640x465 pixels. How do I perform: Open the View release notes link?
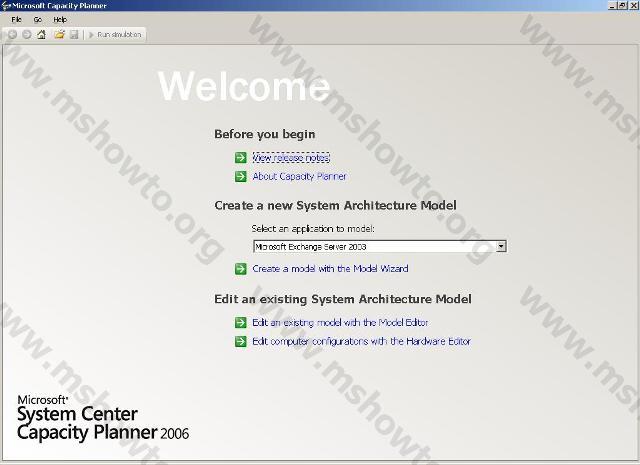click(291, 158)
